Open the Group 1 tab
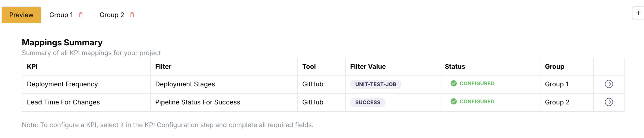The image size is (644, 138). coord(61,15)
